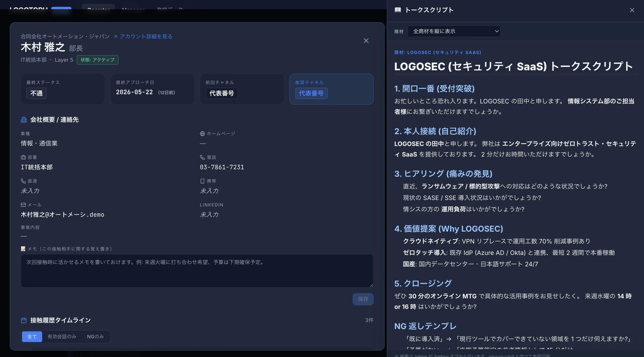
Task: Click the globe icon next to ホームページ
Action: [202, 134]
